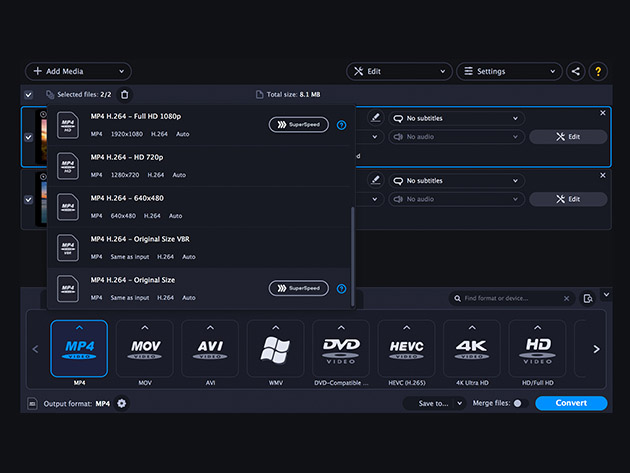Screen dimensions: 630x473
Task: Open output format settings gear
Action: [x=121, y=403]
